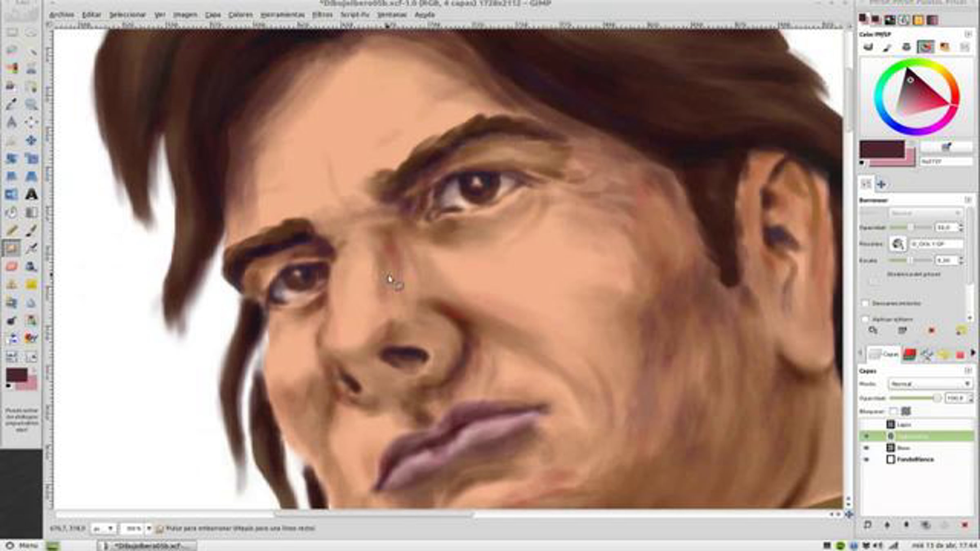Pick color with the panel eyedropper button
This screenshot has width=980, height=551.
946,147
